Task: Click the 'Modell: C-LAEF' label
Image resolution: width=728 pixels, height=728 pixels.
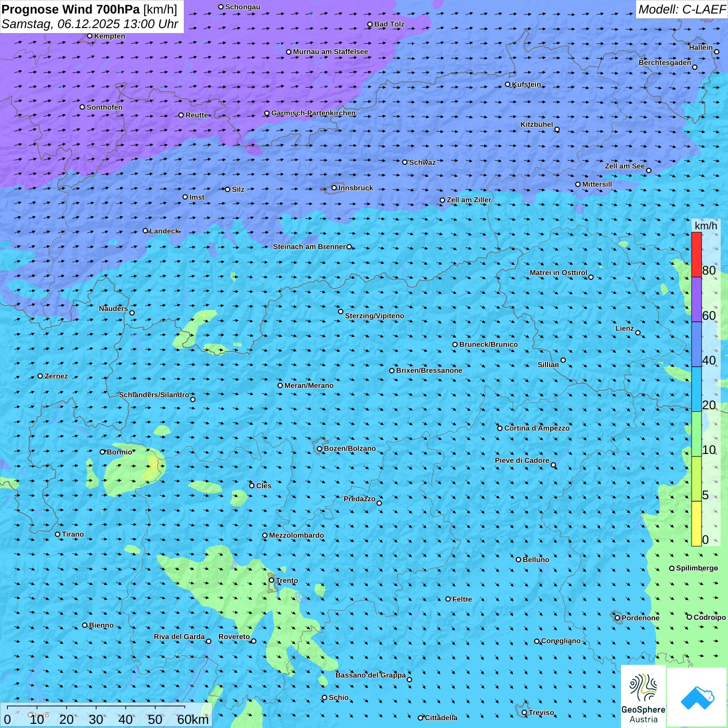Action: click(682, 9)
